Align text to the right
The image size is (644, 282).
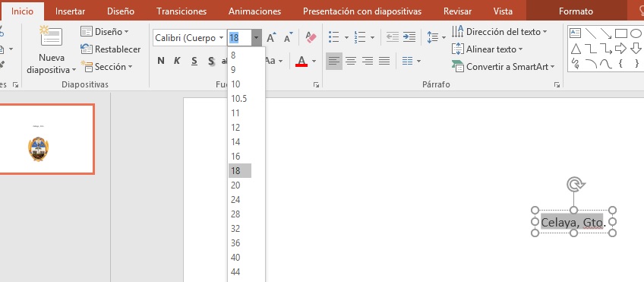(367, 62)
